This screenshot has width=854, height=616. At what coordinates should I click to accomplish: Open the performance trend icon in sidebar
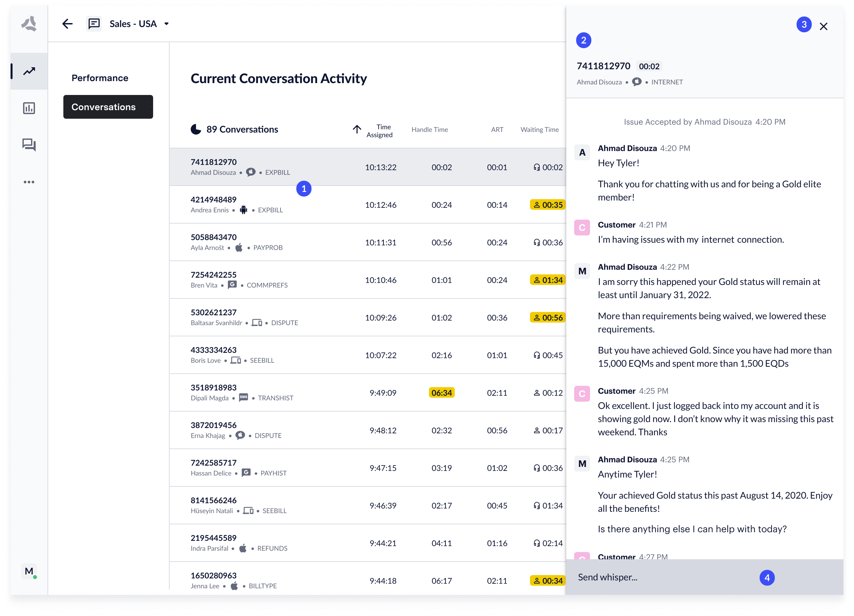29,71
